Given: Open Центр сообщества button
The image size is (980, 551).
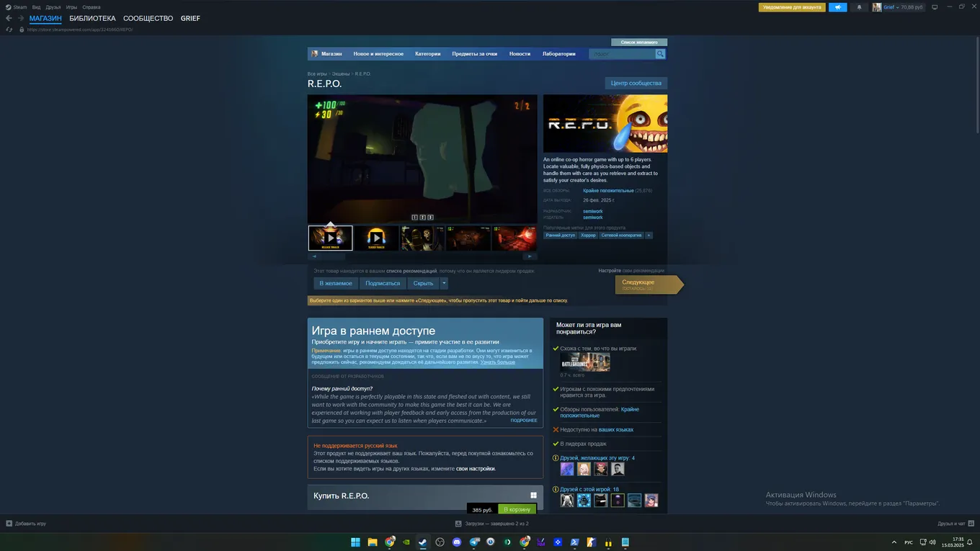Looking at the screenshot, I should click(x=636, y=83).
